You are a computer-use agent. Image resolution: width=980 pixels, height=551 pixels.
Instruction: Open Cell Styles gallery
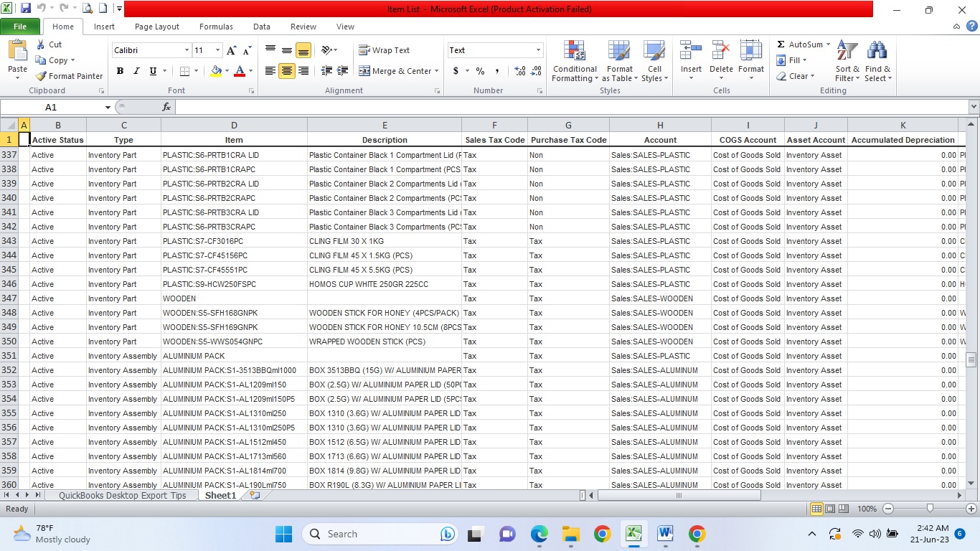(x=654, y=62)
